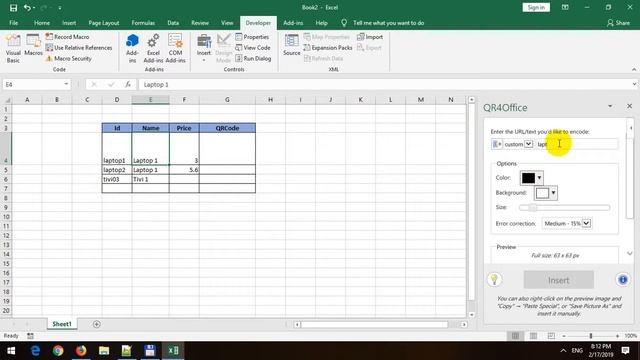Click View Code in Controls group
The height and width of the screenshot is (360, 640).
point(253,48)
